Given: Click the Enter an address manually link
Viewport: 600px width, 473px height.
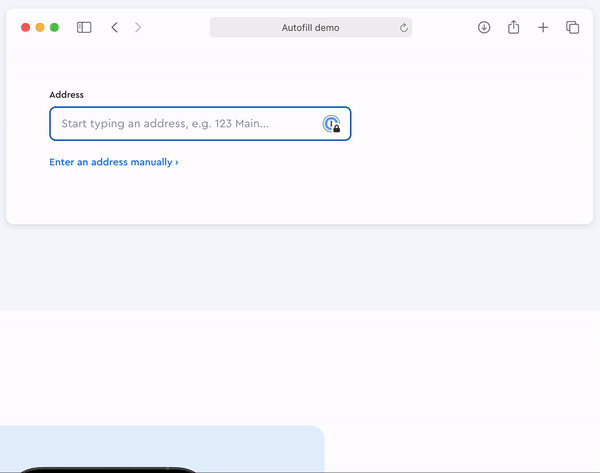Looking at the screenshot, I should (x=113, y=162).
